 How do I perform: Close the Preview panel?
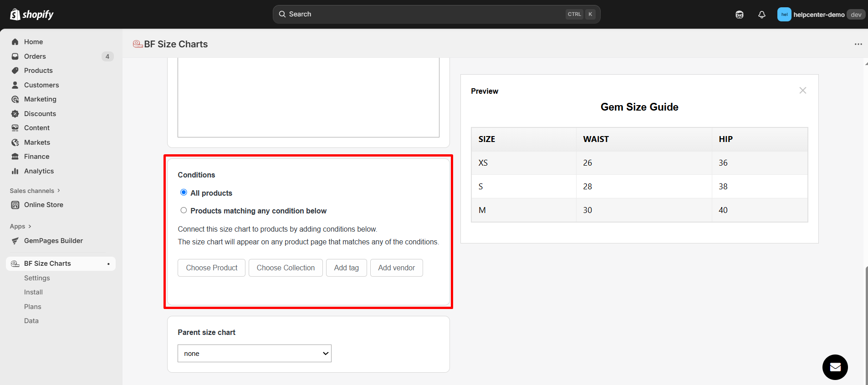802,91
